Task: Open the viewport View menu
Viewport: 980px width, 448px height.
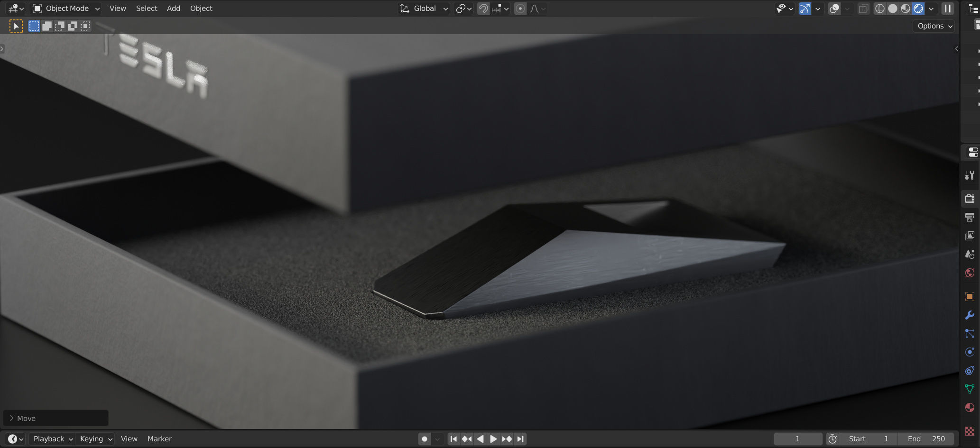Action: [x=118, y=9]
